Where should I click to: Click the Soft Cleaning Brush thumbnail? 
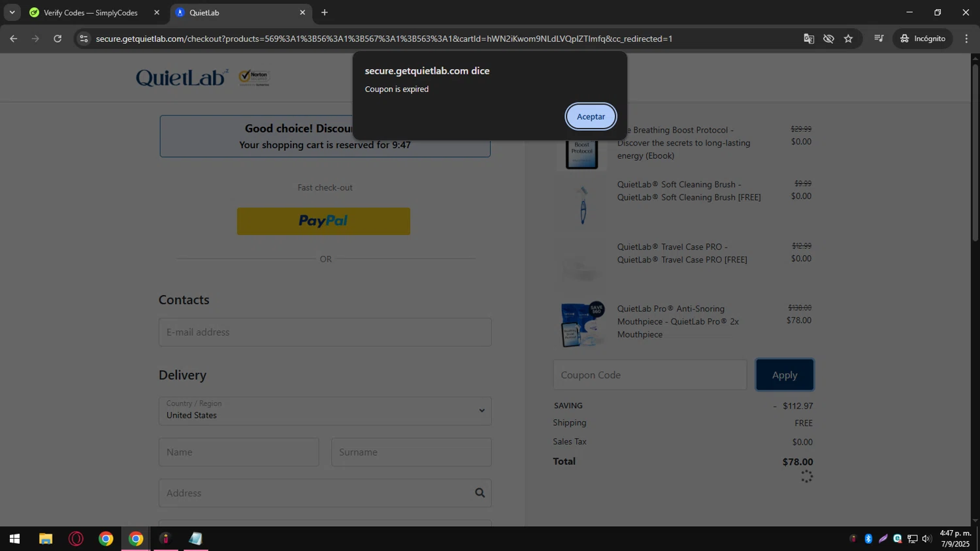coord(582,204)
